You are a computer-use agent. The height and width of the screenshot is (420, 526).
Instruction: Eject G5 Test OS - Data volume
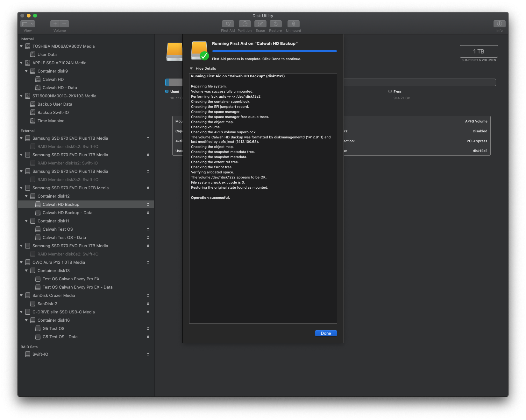(148, 337)
